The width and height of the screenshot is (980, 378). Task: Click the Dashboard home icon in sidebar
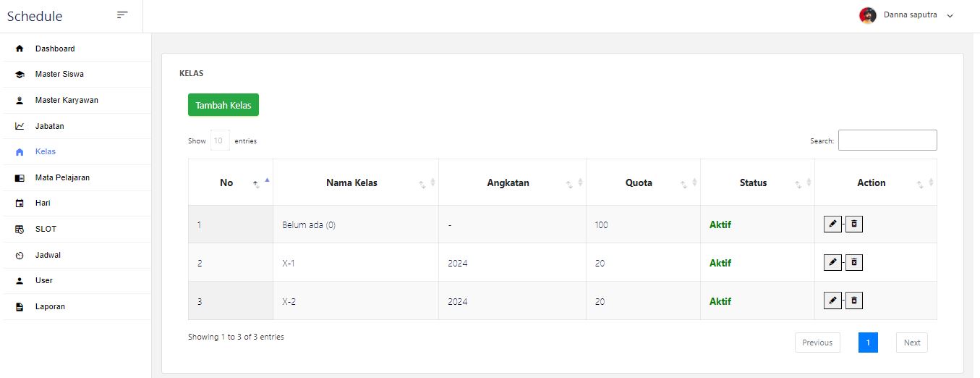[20, 49]
